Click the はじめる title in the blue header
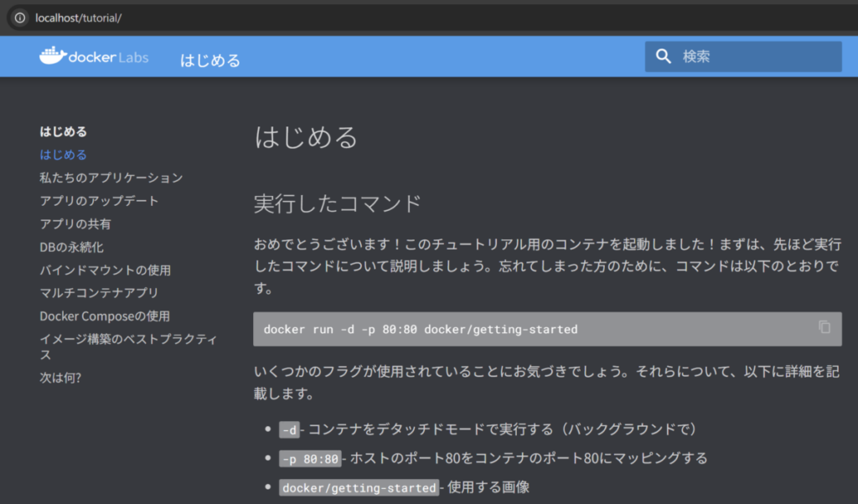The width and height of the screenshot is (858, 504). click(x=210, y=60)
